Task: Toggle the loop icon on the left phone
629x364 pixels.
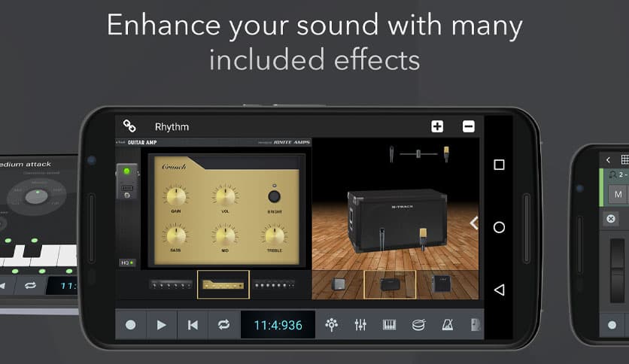Action: tap(30, 286)
